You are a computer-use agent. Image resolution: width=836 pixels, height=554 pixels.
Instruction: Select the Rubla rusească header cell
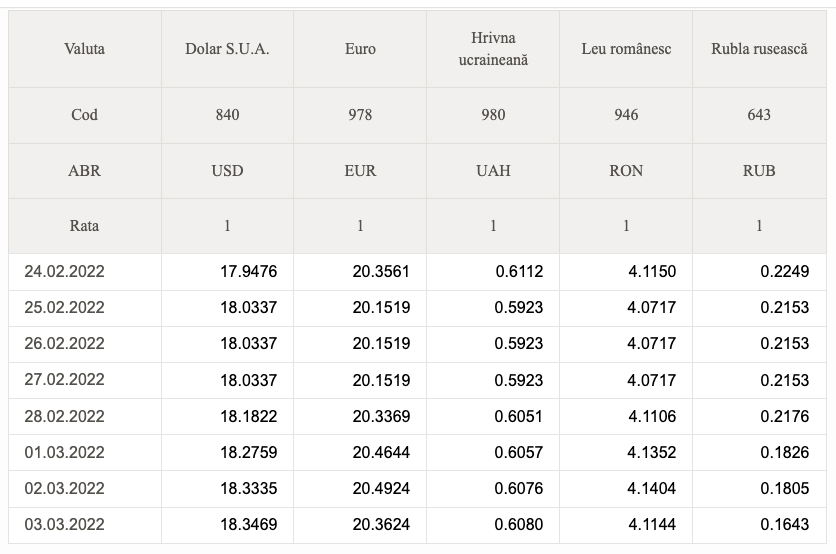[759, 48]
